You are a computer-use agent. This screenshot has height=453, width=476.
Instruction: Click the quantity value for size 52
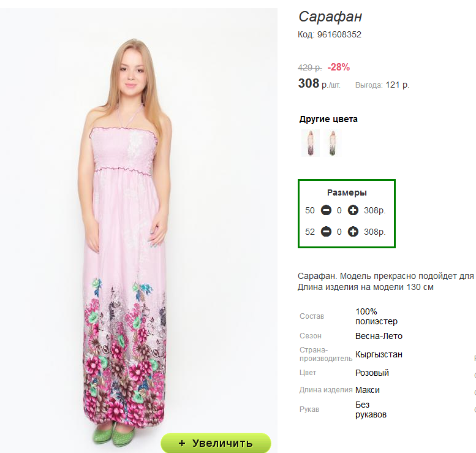coord(339,232)
